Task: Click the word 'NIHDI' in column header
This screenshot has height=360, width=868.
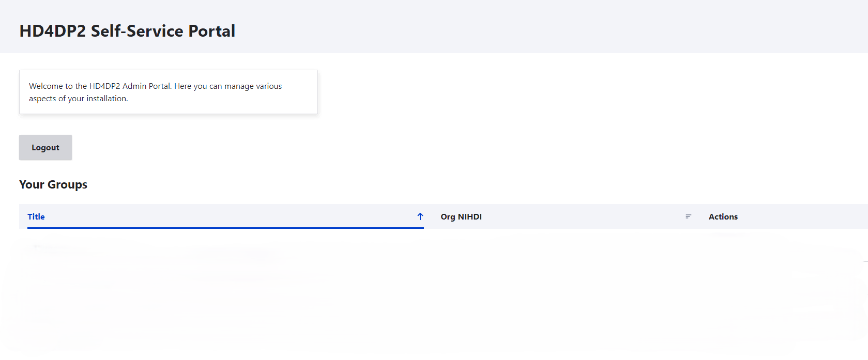Action: pyautogui.click(x=469, y=217)
